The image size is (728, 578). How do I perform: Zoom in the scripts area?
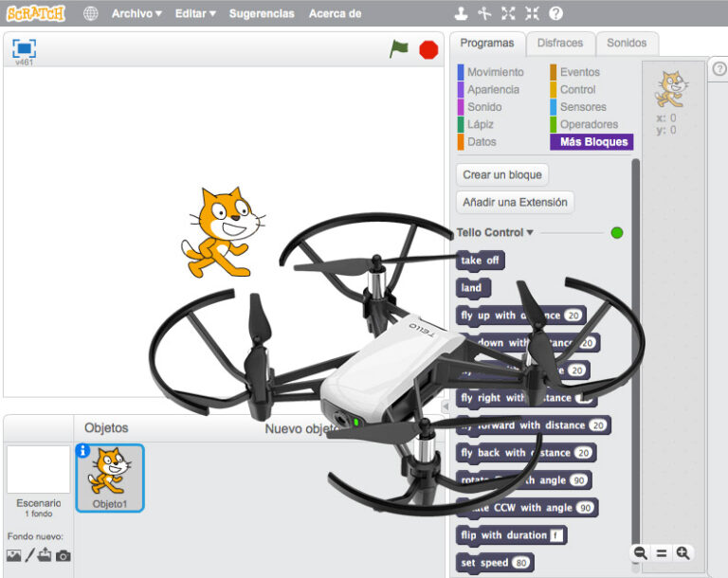pos(682,553)
